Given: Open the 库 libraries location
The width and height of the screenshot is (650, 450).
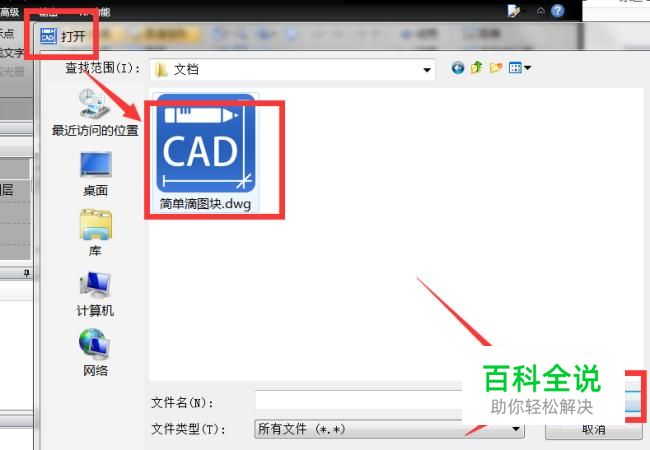Looking at the screenshot, I should [95, 233].
